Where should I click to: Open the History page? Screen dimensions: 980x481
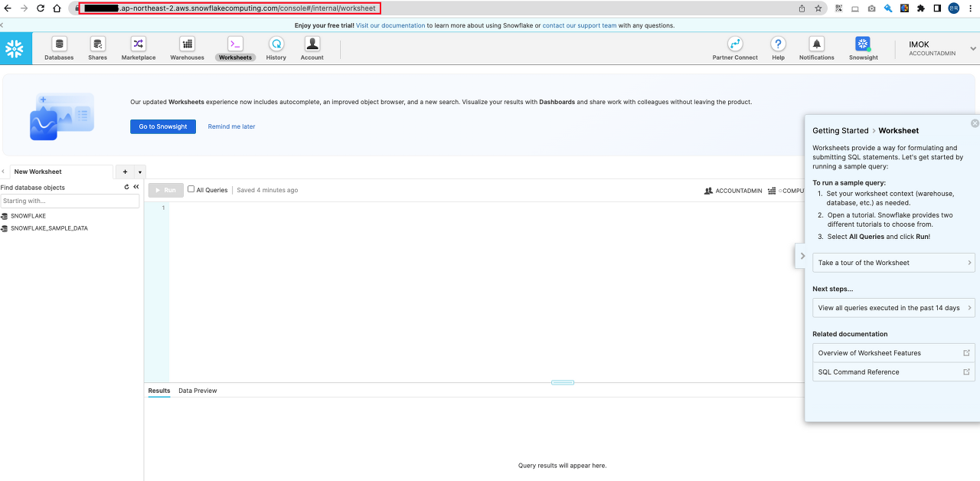click(276, 48)
